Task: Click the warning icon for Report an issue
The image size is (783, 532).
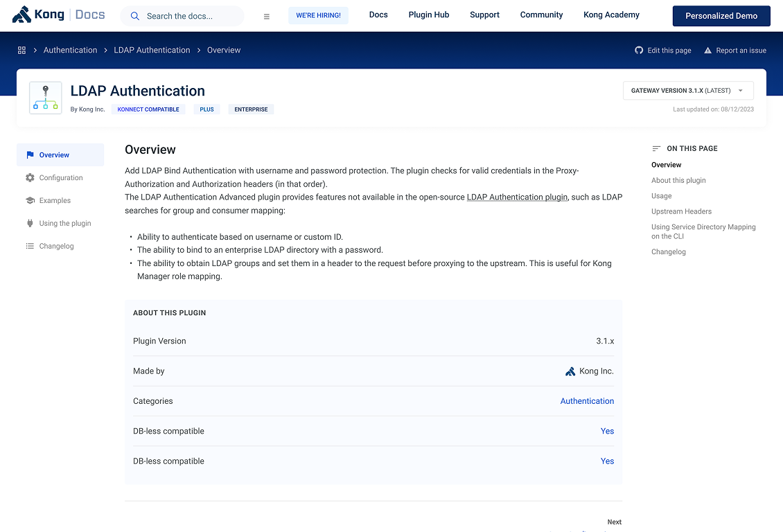Action: (x=707, y=51)
